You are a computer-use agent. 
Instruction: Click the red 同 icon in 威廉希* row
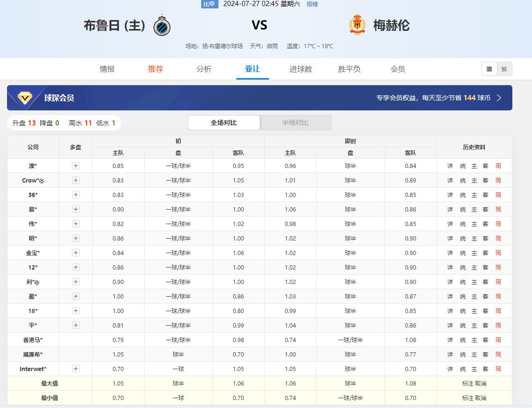(498, 355)
